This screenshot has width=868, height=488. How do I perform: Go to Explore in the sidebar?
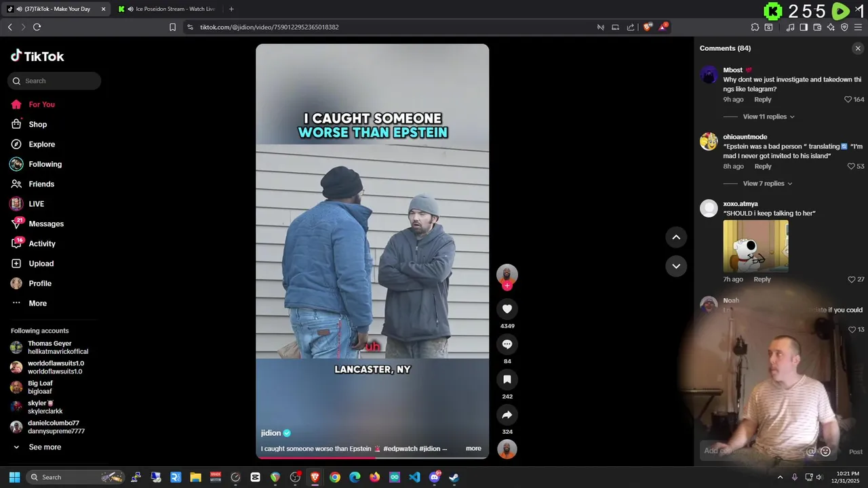42,144
